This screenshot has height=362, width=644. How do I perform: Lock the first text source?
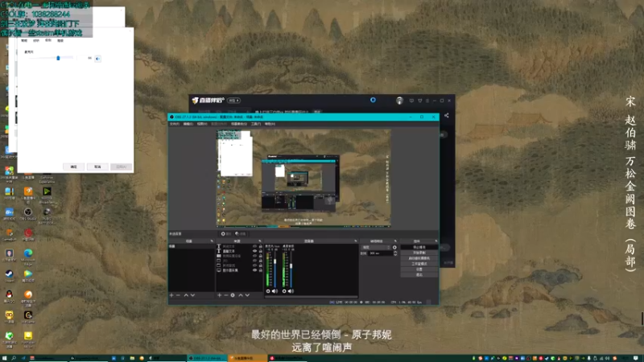[260, 246]
